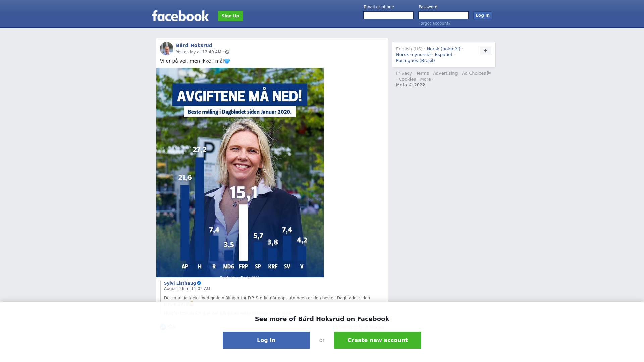Open the Bård Hoksrud name link
Viewport: 644px width, 362px height.
(x=194, y=45)
